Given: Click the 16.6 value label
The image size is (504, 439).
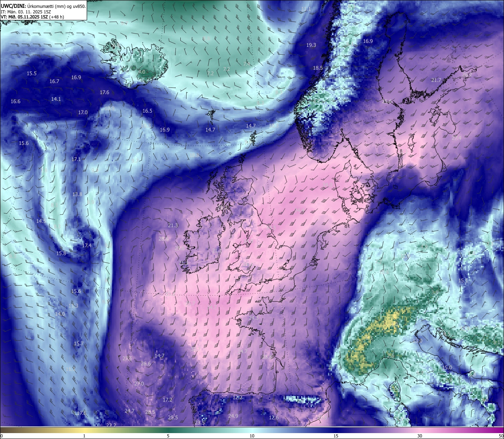Looking at the screenshot, I should 15,102.
